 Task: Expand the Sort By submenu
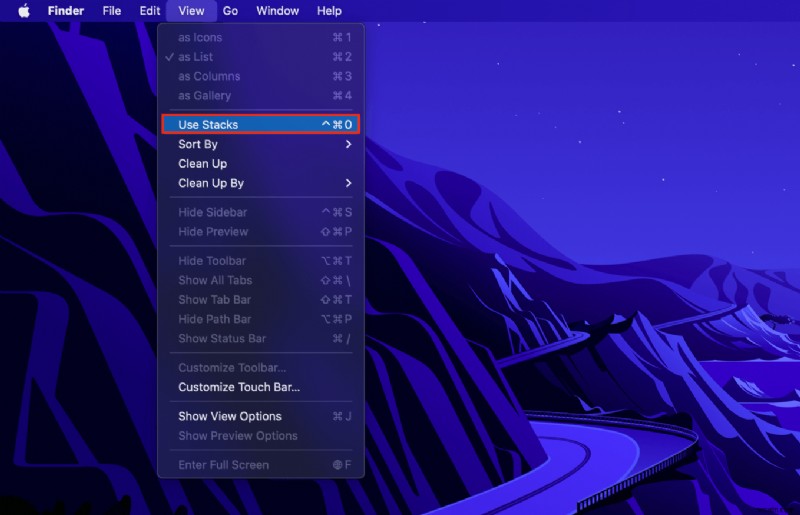261,144
